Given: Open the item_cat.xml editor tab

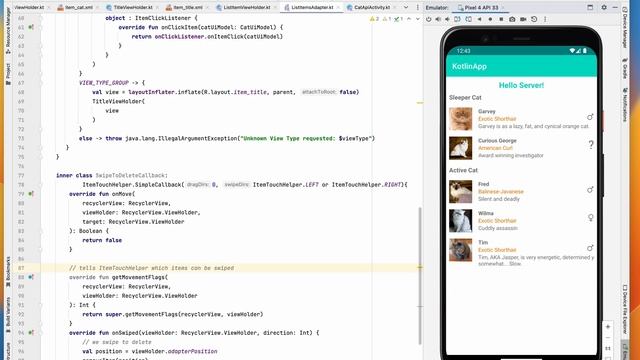Looking at the screenshot, I should pyautogui.click(x=76, y=8).
